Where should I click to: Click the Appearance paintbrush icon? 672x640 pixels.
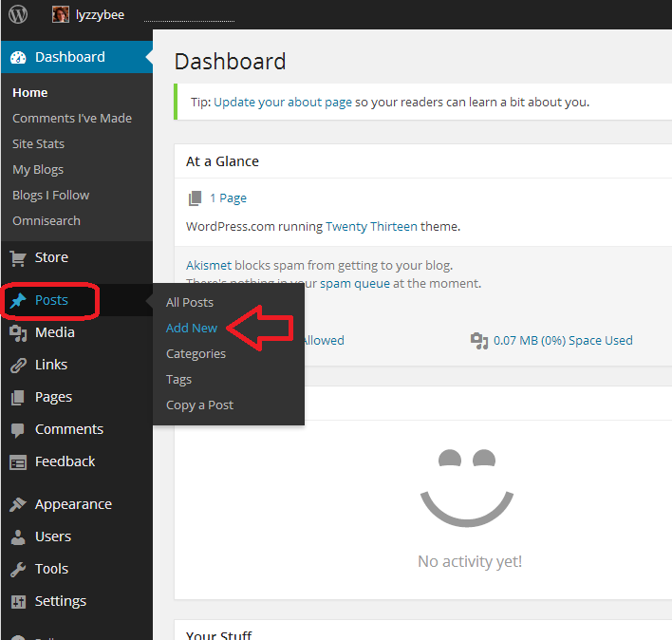[x=18, y=504]
